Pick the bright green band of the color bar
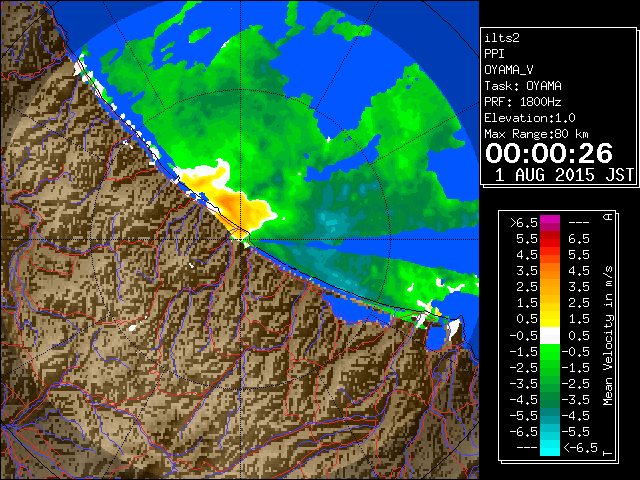 [550, 354]
